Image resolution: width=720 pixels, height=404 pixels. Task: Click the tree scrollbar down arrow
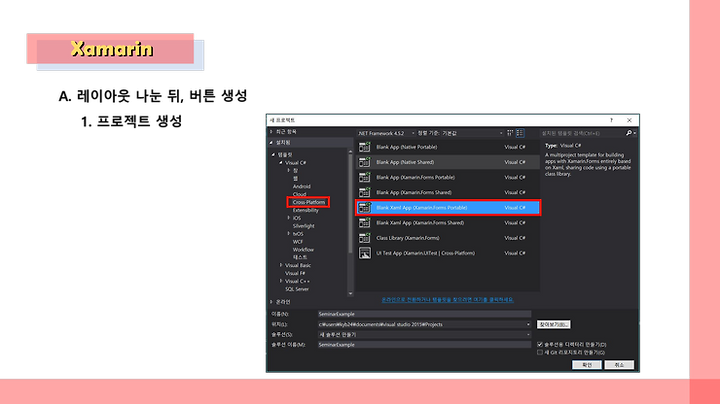[350, 293]
